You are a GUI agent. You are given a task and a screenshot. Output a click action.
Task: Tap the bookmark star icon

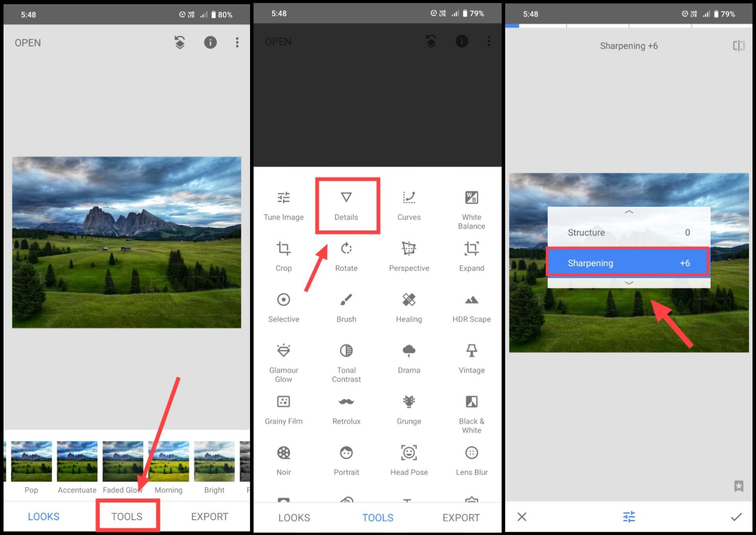[x=739, y=486]
